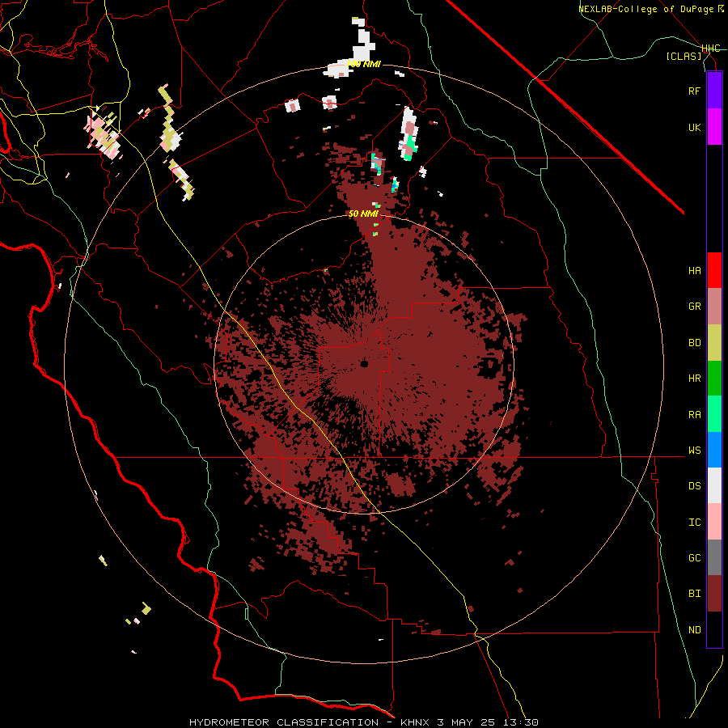The width and height of the screenshot is (728, 728).
Task: Click the ND legend label
Action: coord(694,629)
